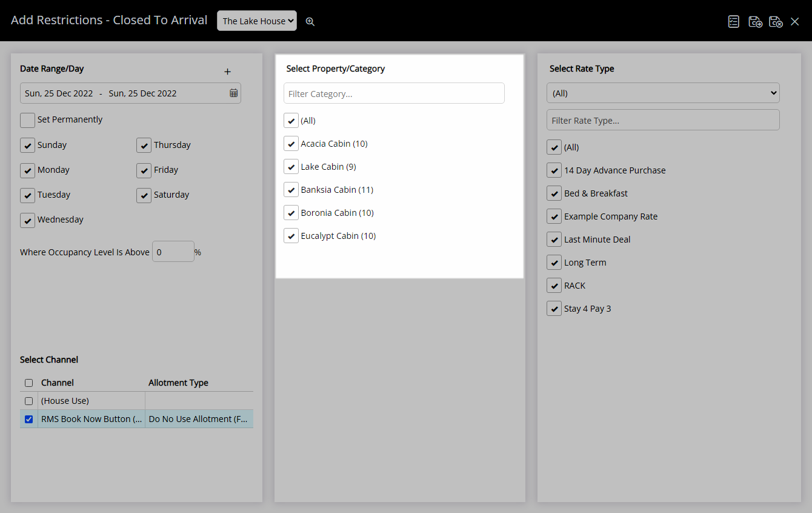812x513 pixels.
Task: Close the Add Restrictions window
Action: (x=795, y=21)
